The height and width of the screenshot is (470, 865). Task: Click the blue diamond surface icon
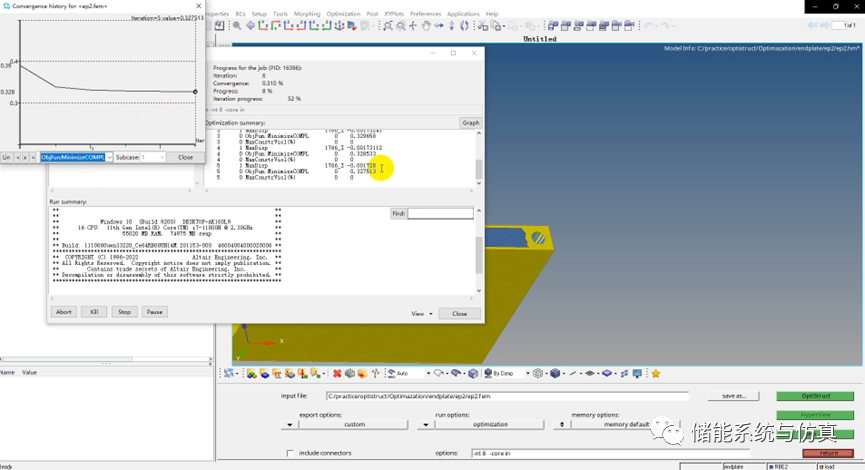click(607, 373)
